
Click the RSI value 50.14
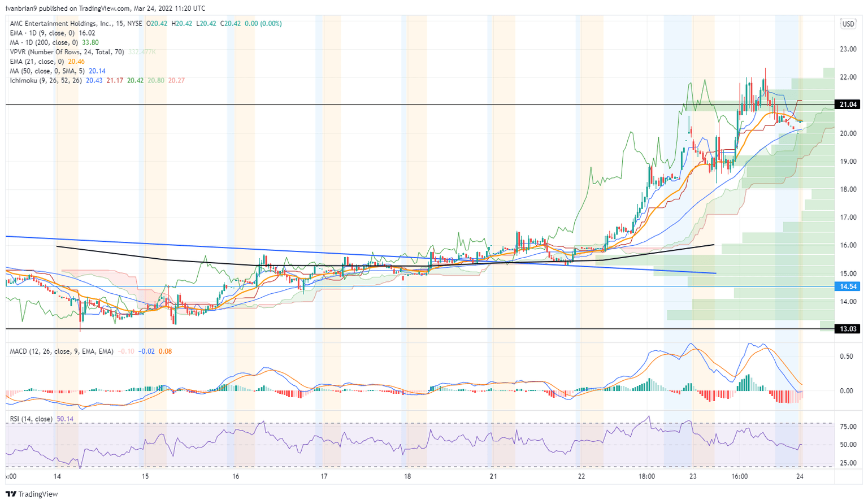point(65,419)
